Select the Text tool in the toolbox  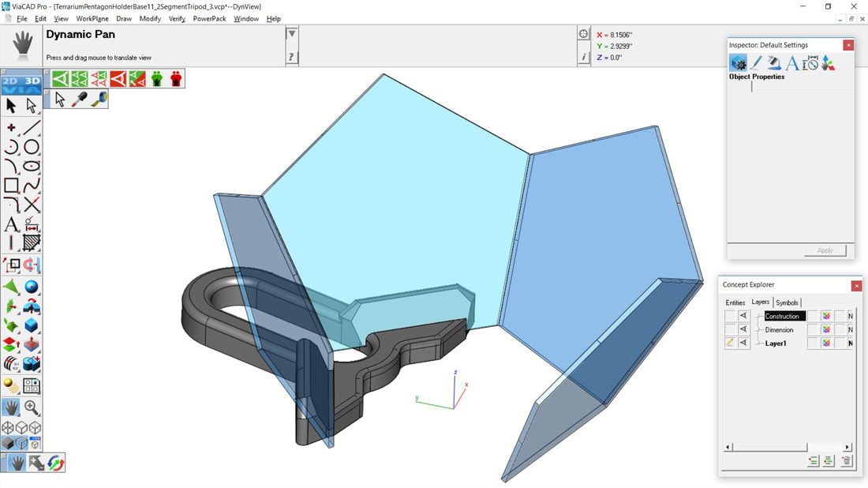(x=11, y=225)
